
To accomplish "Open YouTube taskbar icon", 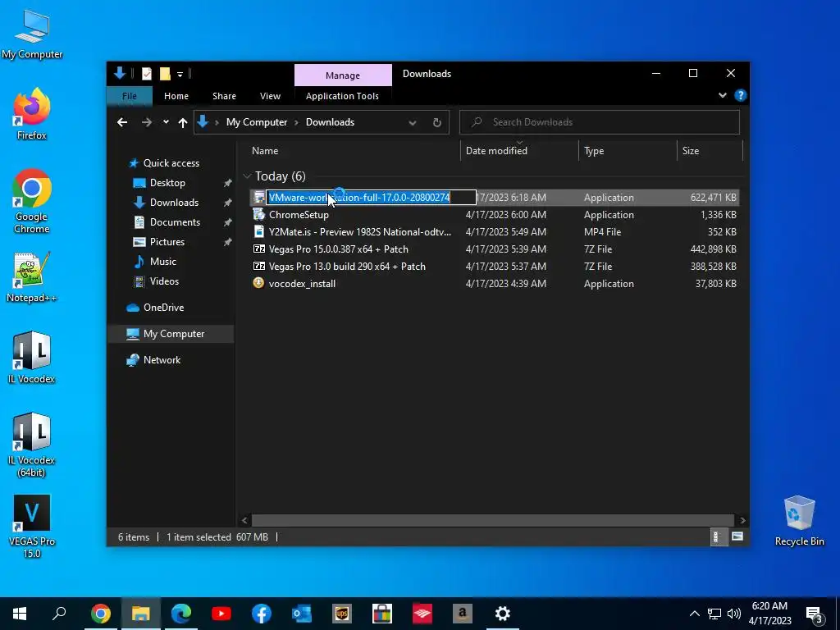I will pos(221,614).
